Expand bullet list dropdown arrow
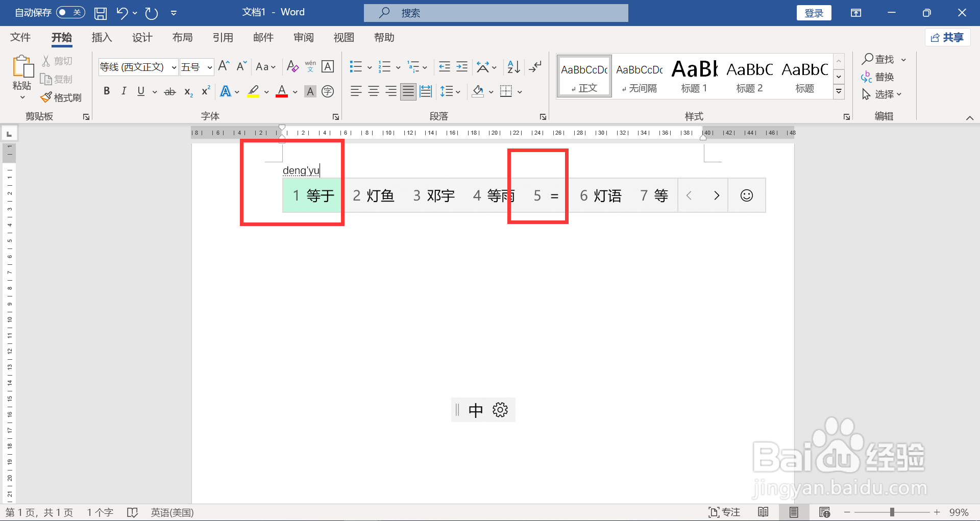The height and width of the screenshot is (521, 980). click(x=370, y=67)
